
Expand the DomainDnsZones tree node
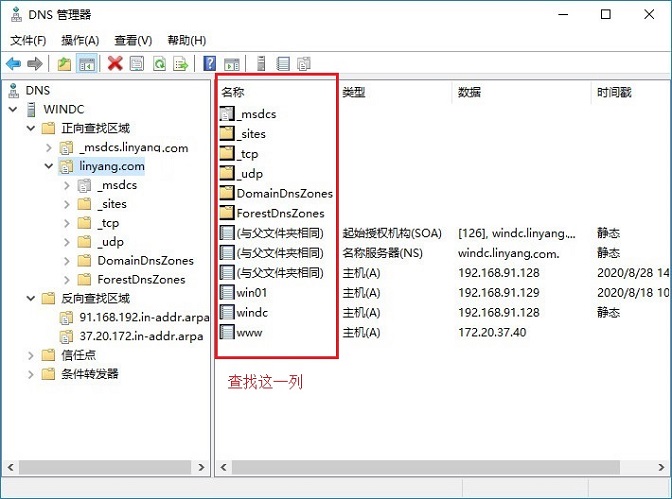point(67,261)
